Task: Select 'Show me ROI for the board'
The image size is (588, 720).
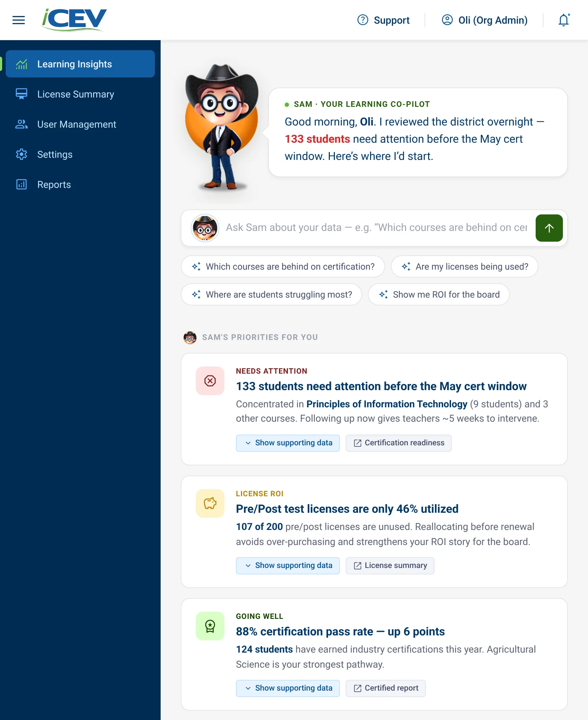Action: click(x=439, y=294)
